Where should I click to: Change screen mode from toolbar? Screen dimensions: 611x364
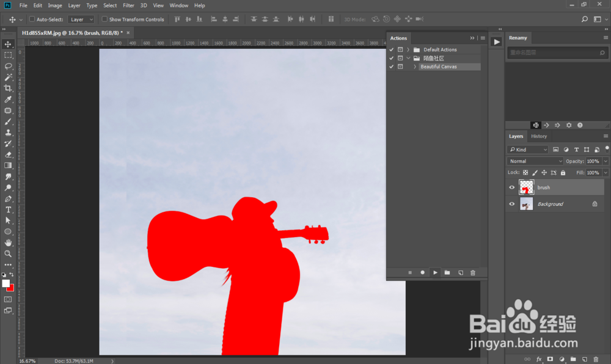8,311
